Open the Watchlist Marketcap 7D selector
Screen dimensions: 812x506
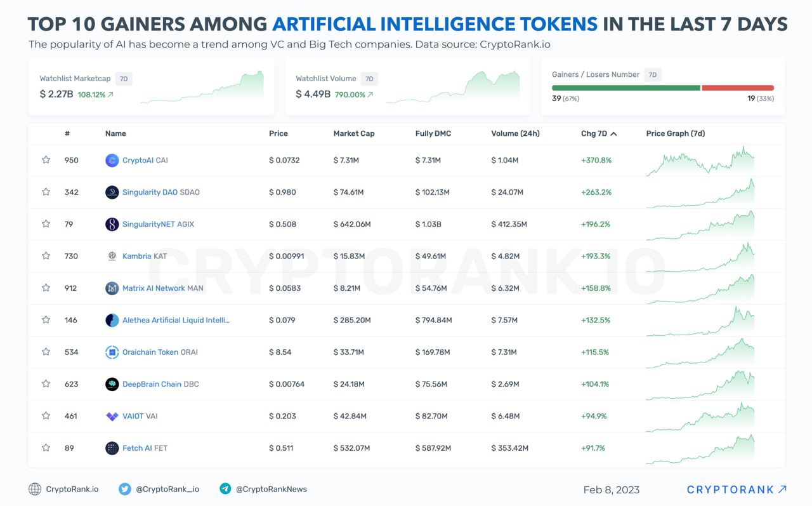[x=124, y=79]
